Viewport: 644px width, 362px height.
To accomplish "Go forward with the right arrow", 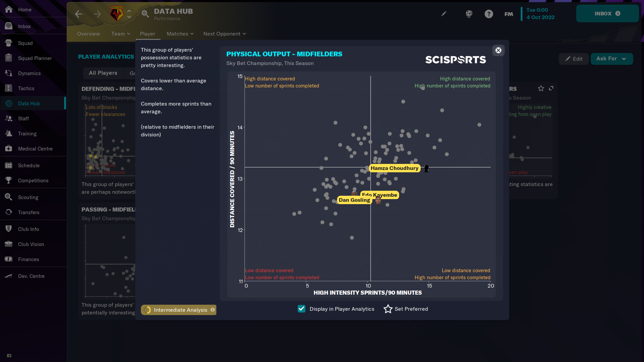I will pyautogui.click(x=97, y=14).
